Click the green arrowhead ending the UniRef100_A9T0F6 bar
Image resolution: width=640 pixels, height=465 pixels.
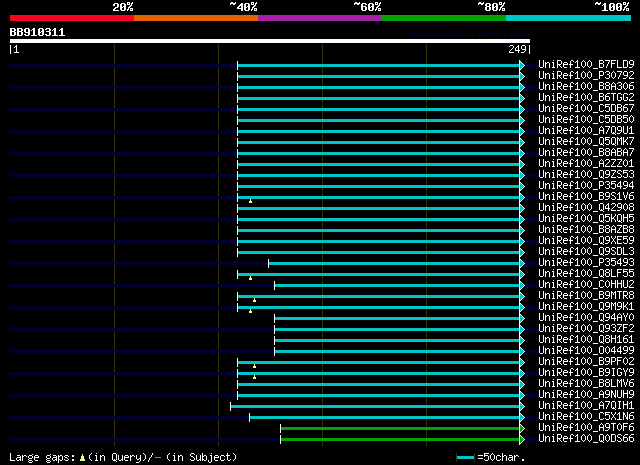[522, 429]
